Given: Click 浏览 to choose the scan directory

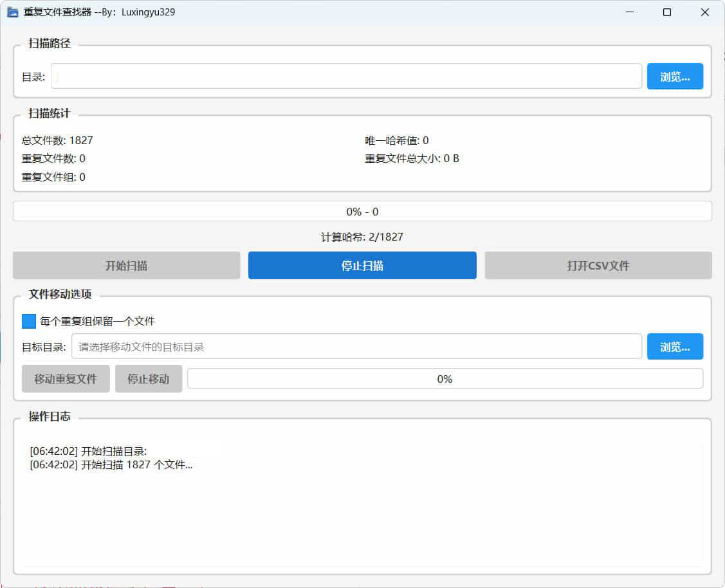Looking at the screenshot, I should (x=675, y=76).
